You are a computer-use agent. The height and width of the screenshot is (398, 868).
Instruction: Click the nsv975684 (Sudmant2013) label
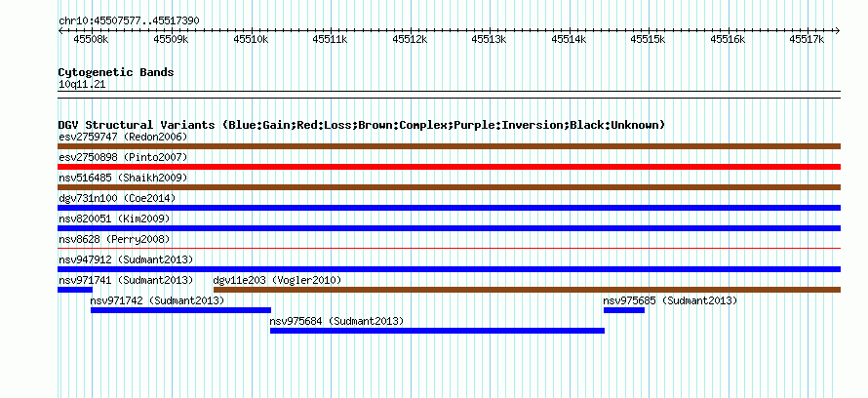tap(336, 321)
